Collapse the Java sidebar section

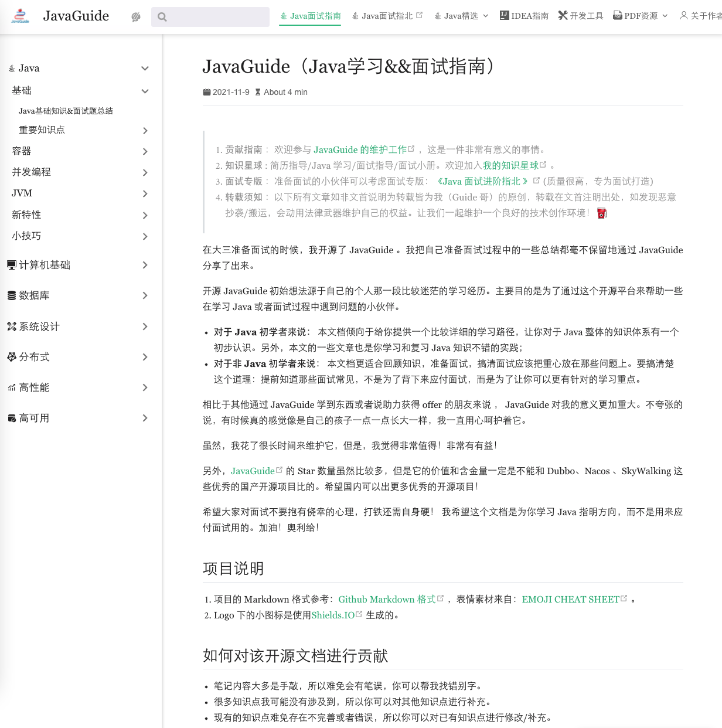[x=145, y=68]
